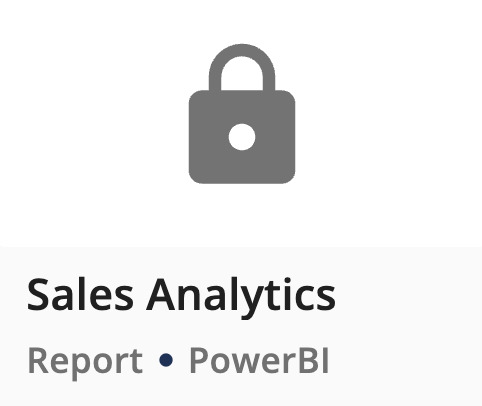Click footer space right of Sales Analytics
The image size is (482, 406).
[409, 295]
